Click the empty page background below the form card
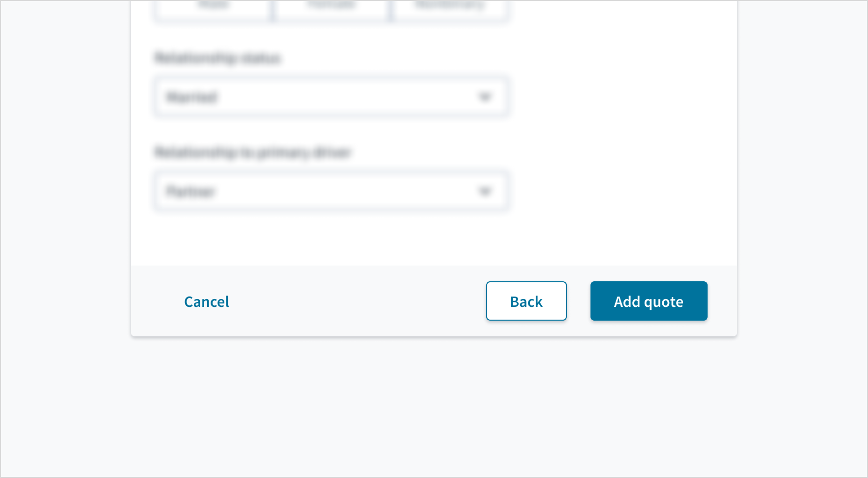Screen dimensions: 868x478 [433, 408]
